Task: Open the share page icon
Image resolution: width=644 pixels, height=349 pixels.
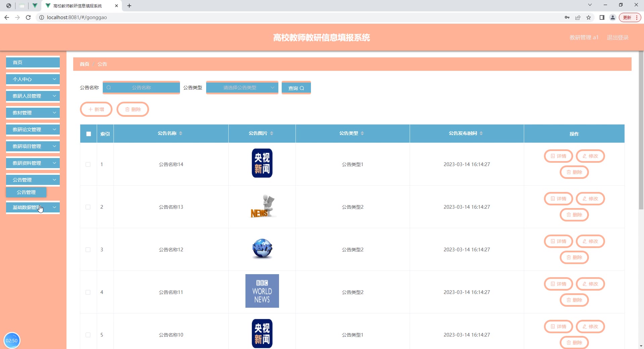Action: (578, 17)
